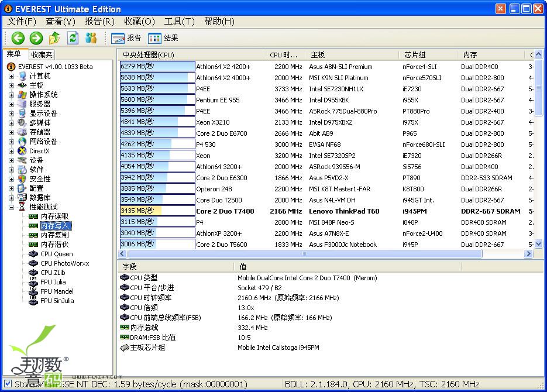Click the 字段 column header in details
Viewport: 547px width, 392px height.
[x=176, y=267]
